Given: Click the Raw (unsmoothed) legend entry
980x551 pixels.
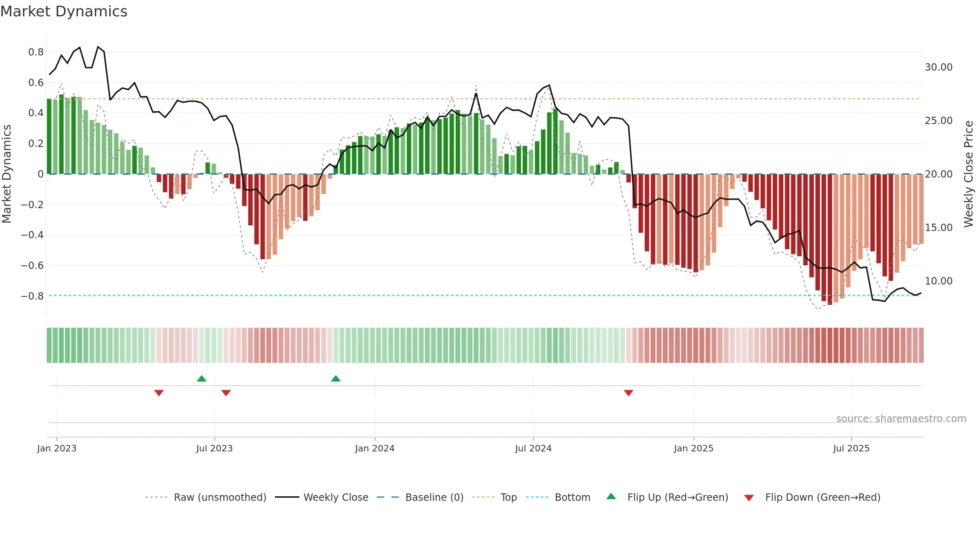Looking at the screenshot, I should [205, 497].
